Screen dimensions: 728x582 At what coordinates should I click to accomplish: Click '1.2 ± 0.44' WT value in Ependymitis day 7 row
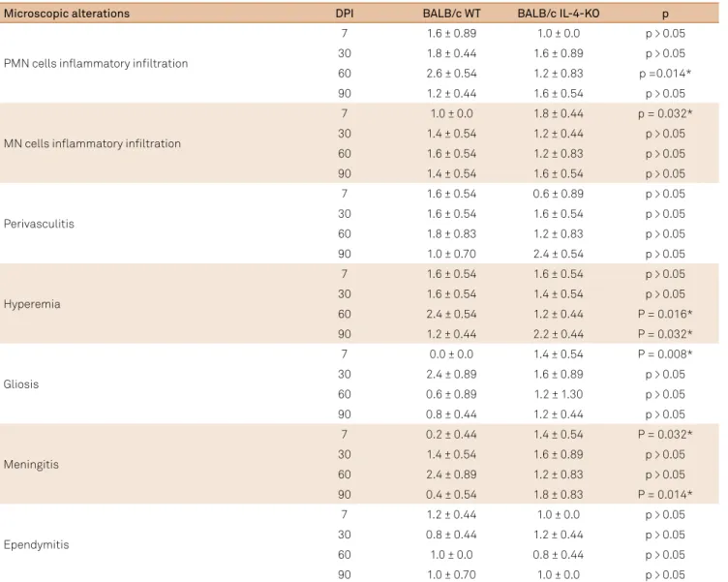pyautogui.click(x=451, y=514)
